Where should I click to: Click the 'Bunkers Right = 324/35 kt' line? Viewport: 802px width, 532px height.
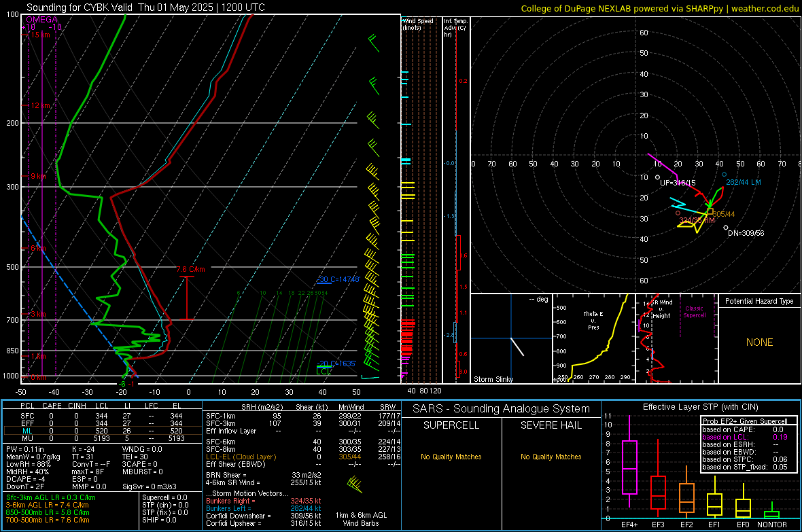coord(264,501)
